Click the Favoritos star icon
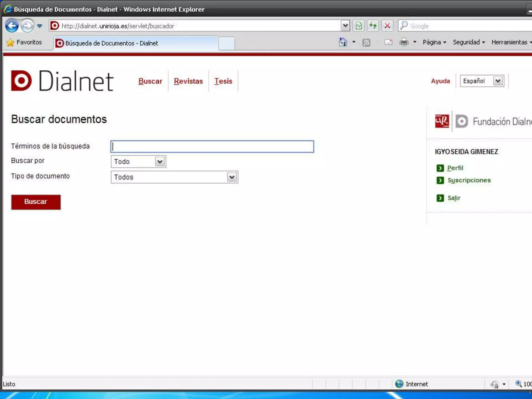This screenshot has width=532, height=399. coord(10,42)
